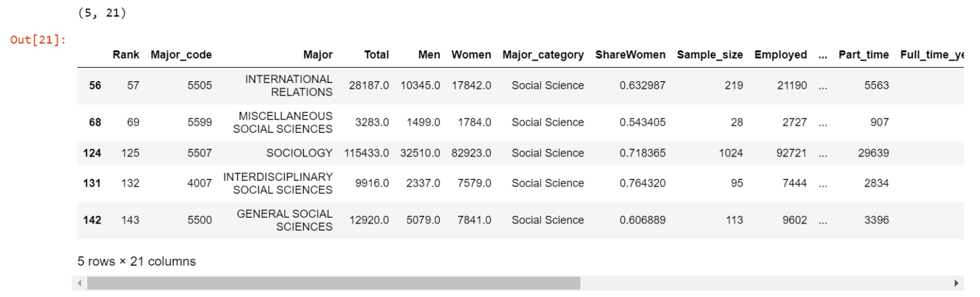Click row index 56
980x297 pixels.
coord(95,86)
